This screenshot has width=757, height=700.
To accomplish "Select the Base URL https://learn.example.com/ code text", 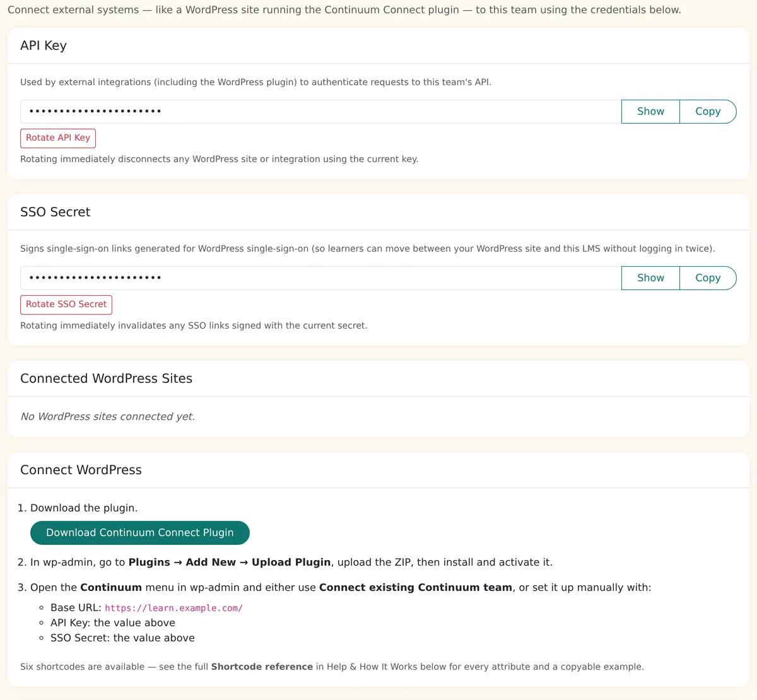I will [x=173, y=608].
